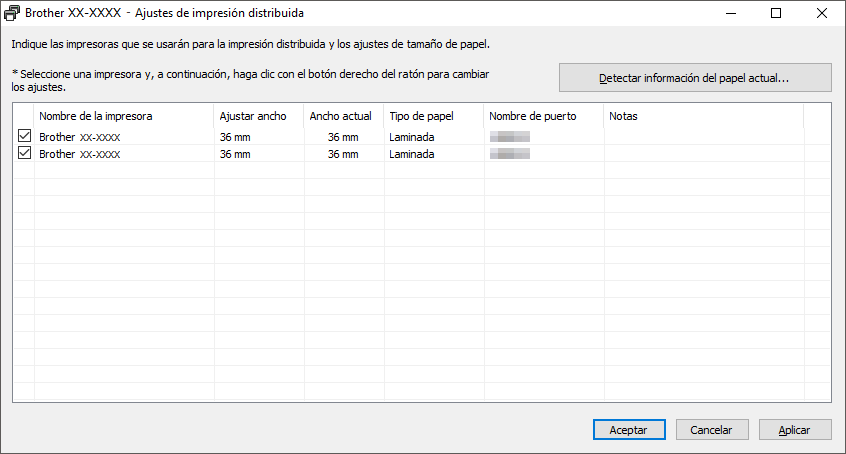
Task: Click the Cancelar button
Action: (711, 429)
